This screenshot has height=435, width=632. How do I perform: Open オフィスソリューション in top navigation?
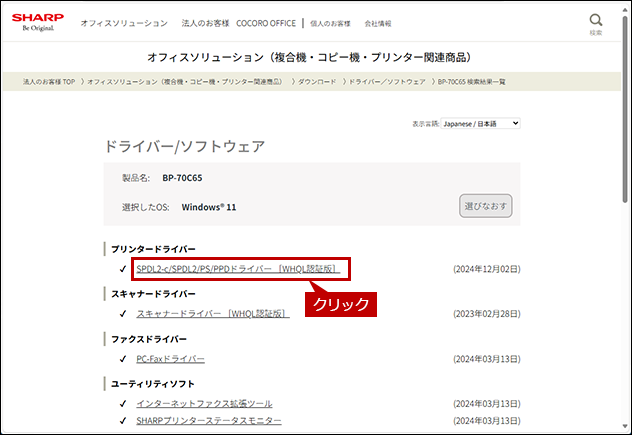(x=124, y=23)
